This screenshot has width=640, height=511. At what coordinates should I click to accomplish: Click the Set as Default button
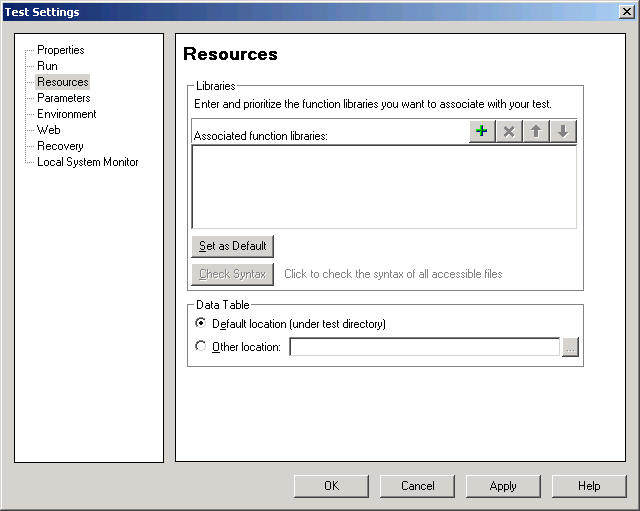[x=233, y=246]
